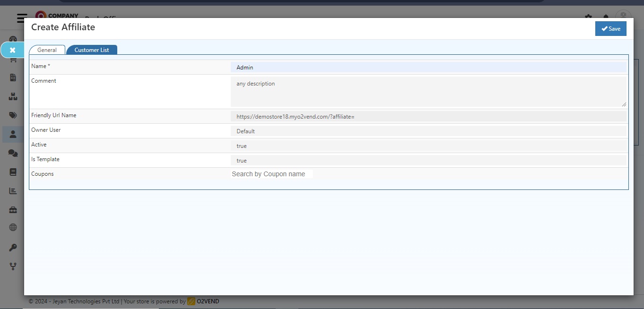Select the key icon in sidebar
Image resolution: width=644 pixels, height=309 pixels.
coord(13,247)
